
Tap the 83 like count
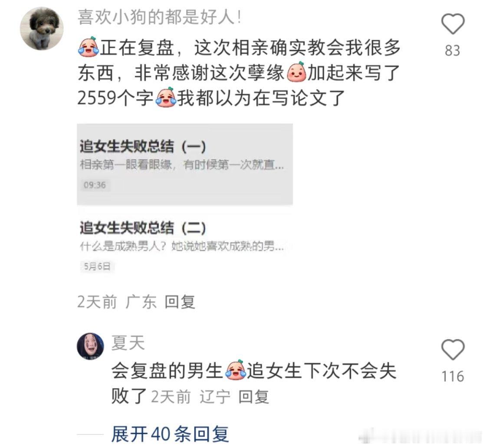453,51
